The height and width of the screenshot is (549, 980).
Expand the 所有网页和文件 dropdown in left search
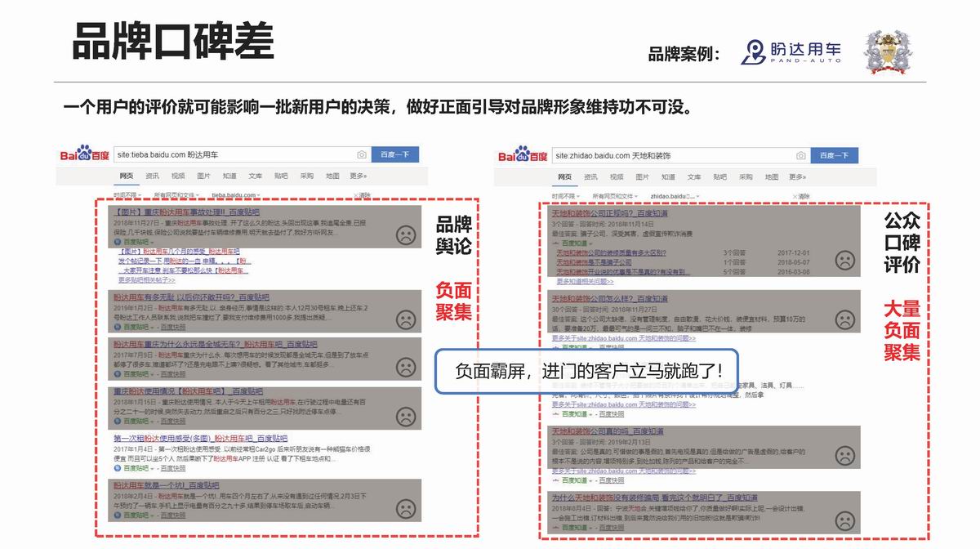(x=177, y=195)
